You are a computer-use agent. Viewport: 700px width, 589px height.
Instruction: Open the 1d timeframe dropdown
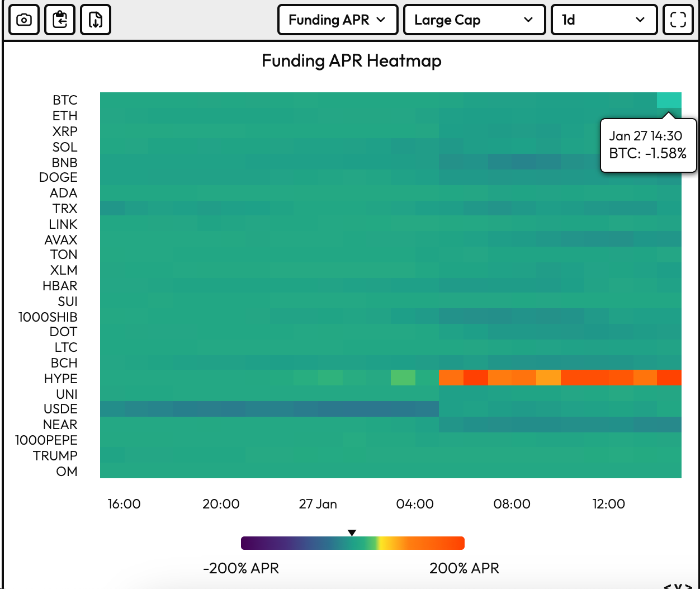tap(603, 20)
